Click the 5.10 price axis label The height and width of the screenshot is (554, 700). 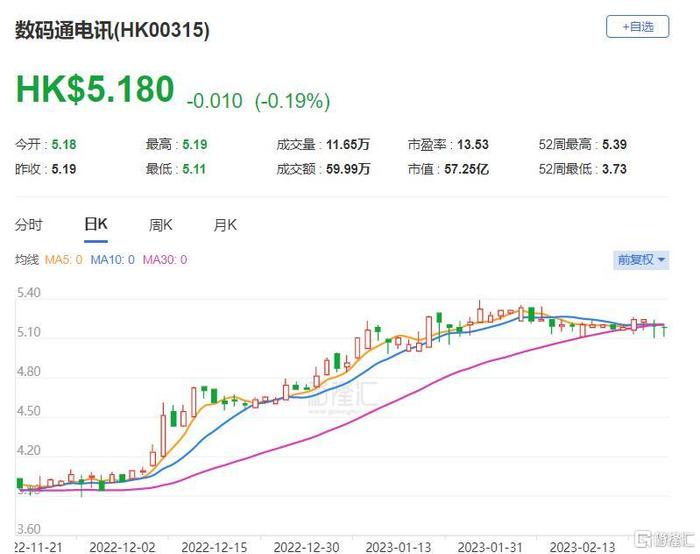29,333
